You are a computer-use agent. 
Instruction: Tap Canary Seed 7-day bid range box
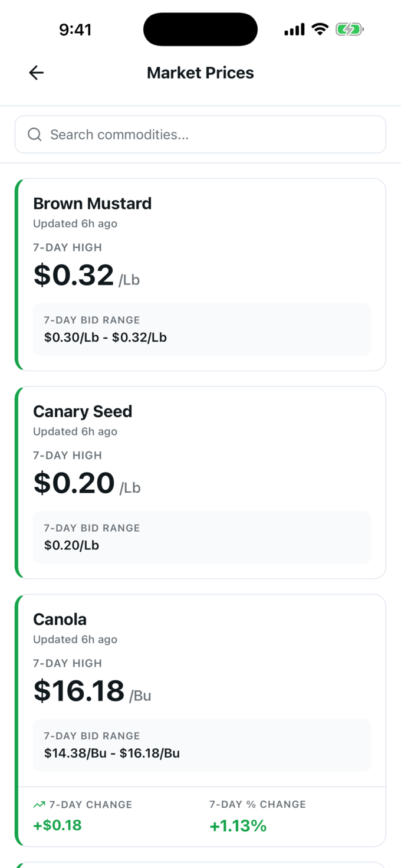pyautogui.click(x=202, y=537)
